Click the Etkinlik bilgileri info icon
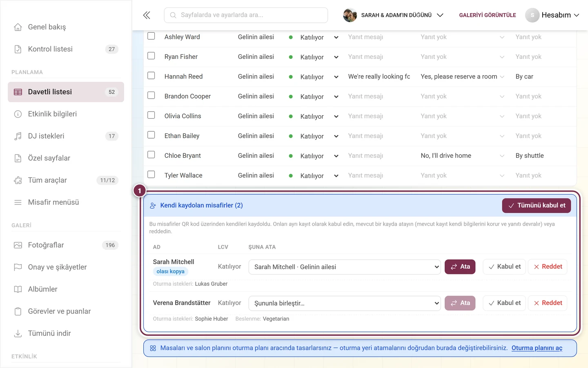Image resolution: width=588 pixels, height=368 pixels. 18,114
